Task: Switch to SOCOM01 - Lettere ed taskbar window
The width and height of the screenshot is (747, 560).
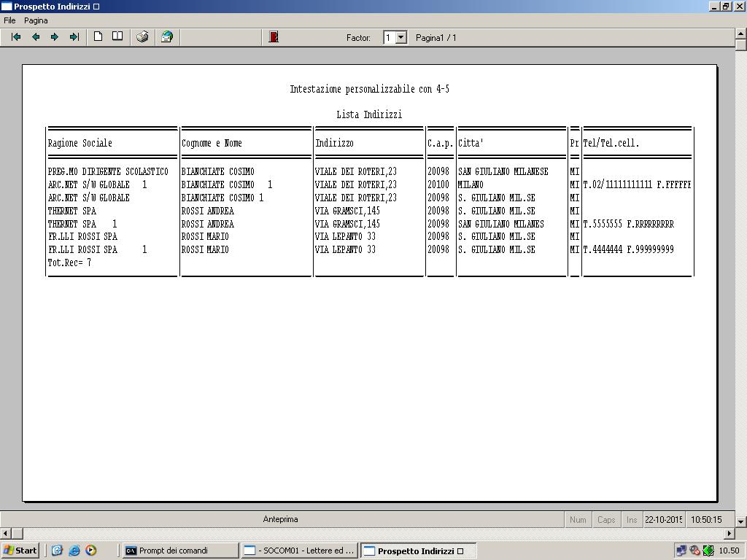Action: (x=300, y=551)
